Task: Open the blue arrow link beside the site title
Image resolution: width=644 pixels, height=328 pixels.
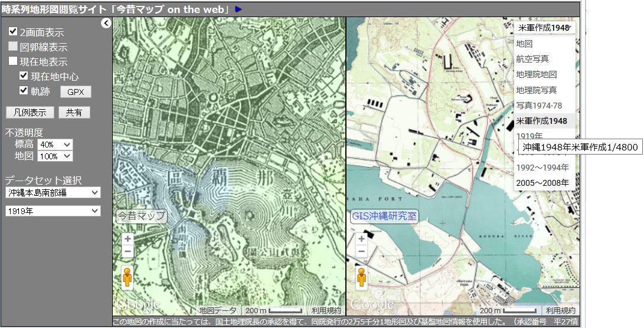Action: [238, 9]
